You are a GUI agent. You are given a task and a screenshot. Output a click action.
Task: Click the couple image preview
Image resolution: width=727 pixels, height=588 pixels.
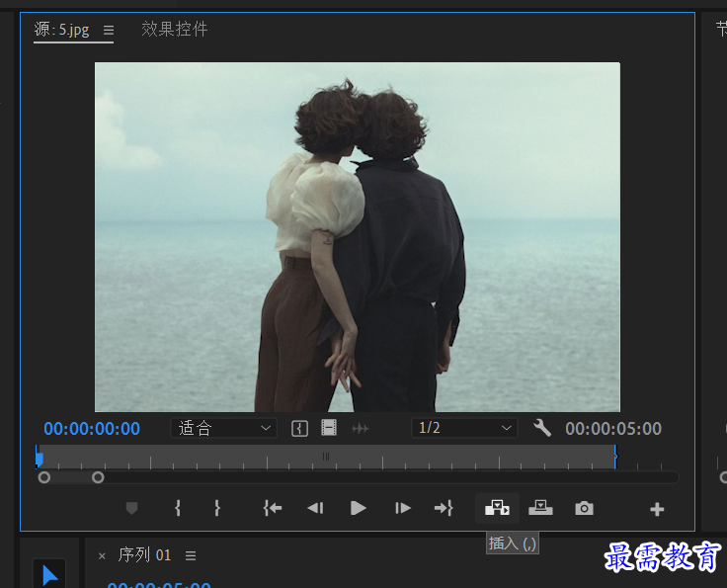[358, 237]
